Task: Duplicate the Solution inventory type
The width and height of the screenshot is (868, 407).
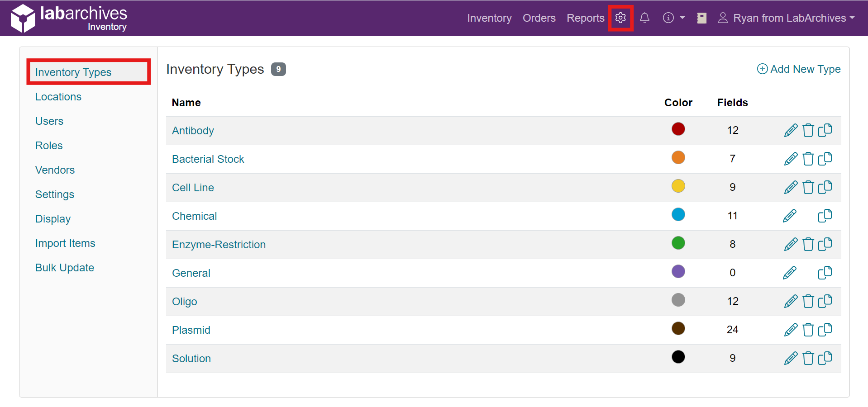Action: (825, 358)
